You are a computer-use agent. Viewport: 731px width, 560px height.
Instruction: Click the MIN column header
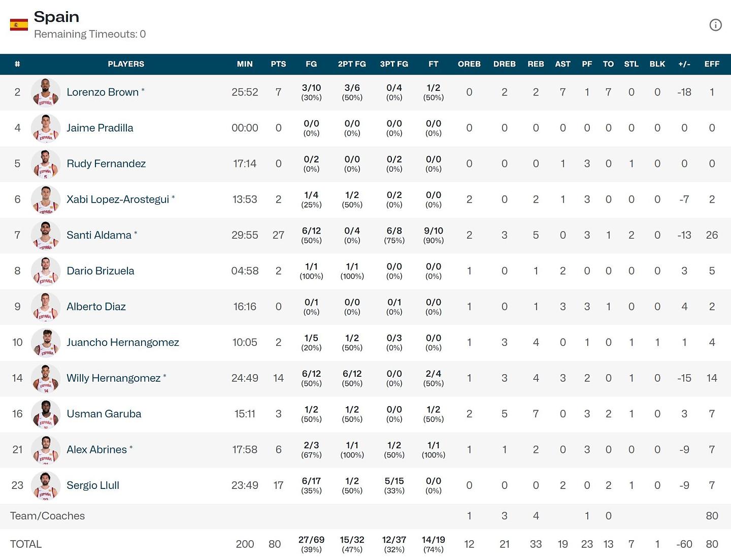245,64
